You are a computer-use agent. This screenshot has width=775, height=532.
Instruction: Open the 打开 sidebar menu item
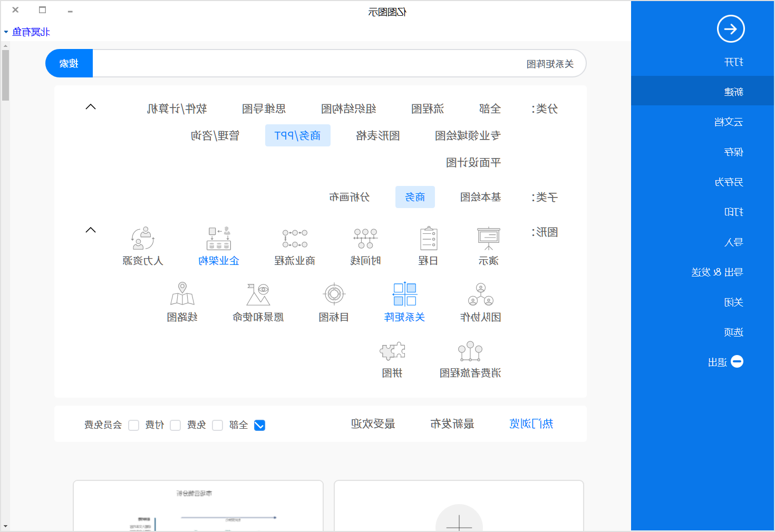pos(734,62)
